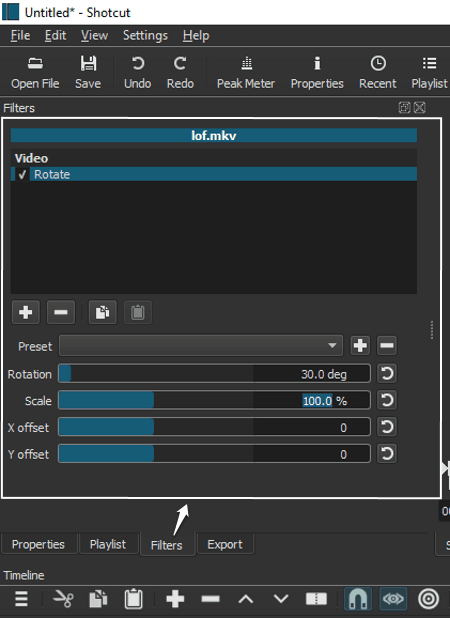The height and width of the screenshot is (618, 450).
Task: Remove the selected filter with minus button
Action: [61, 313]
